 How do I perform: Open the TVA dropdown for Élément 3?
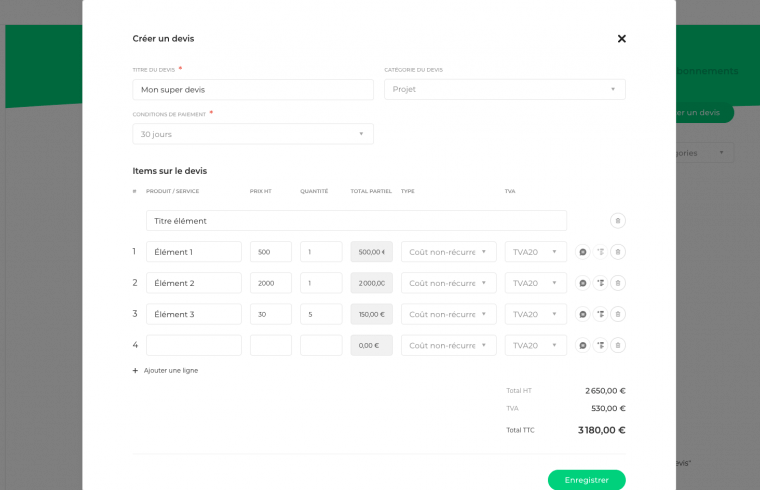(536, 314)
